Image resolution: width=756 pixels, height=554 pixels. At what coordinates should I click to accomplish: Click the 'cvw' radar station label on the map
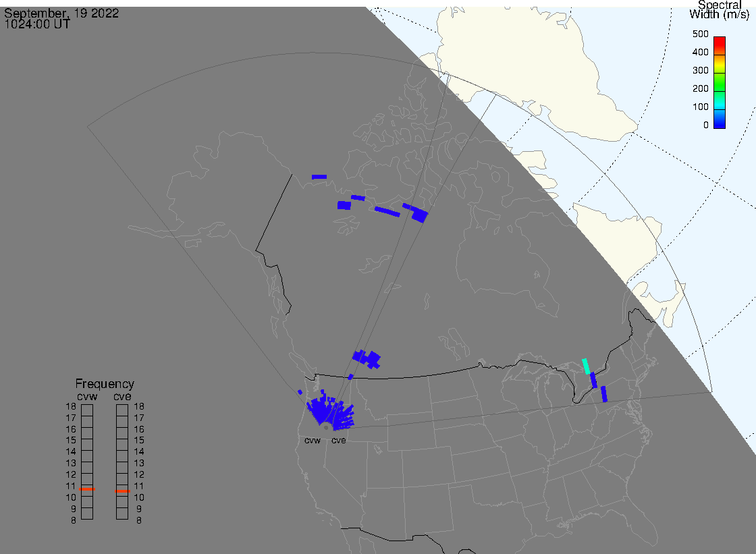pos(313,441)
